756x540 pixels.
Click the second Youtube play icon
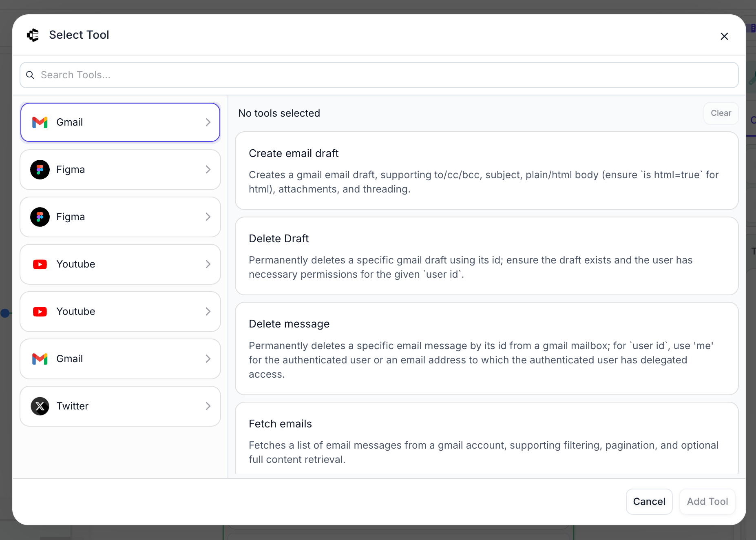point(40,312)
